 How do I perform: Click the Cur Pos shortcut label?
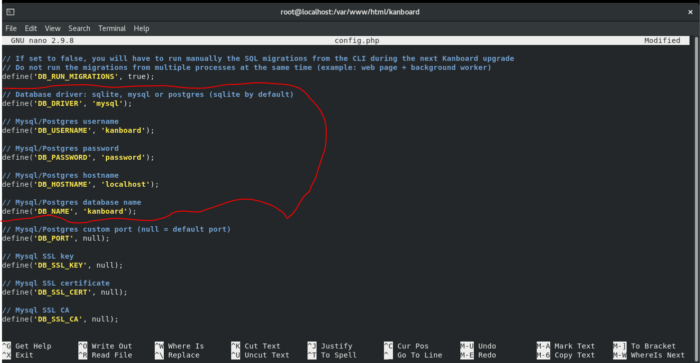point(412,346)
